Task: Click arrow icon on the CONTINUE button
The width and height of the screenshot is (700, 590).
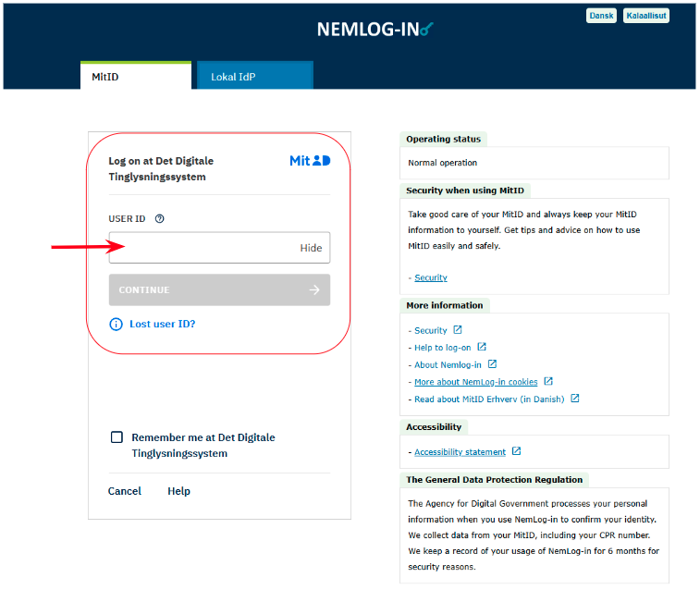Action: [x=314, y=290]
